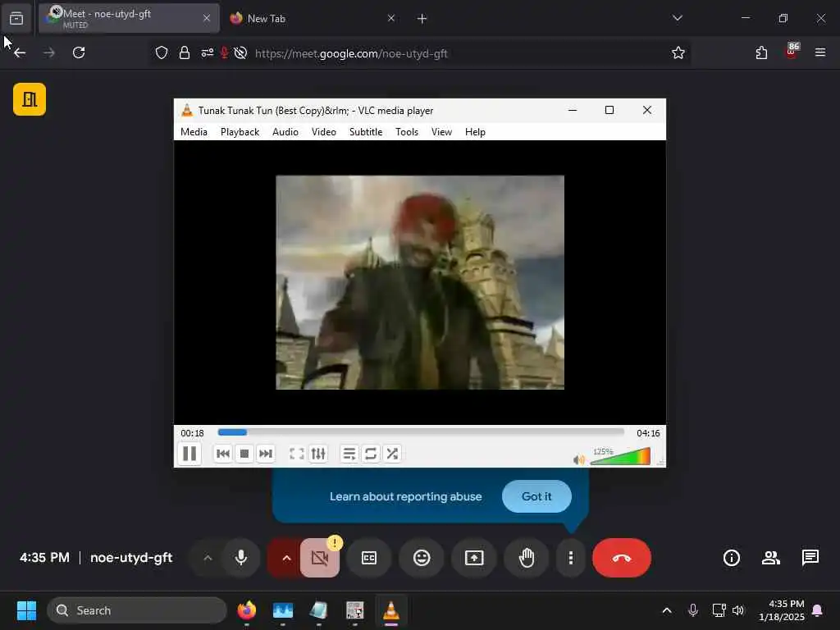This screenshot has height=630, width=840.
Task: Switch to the New Tab tab
Action: click(311, 18)
